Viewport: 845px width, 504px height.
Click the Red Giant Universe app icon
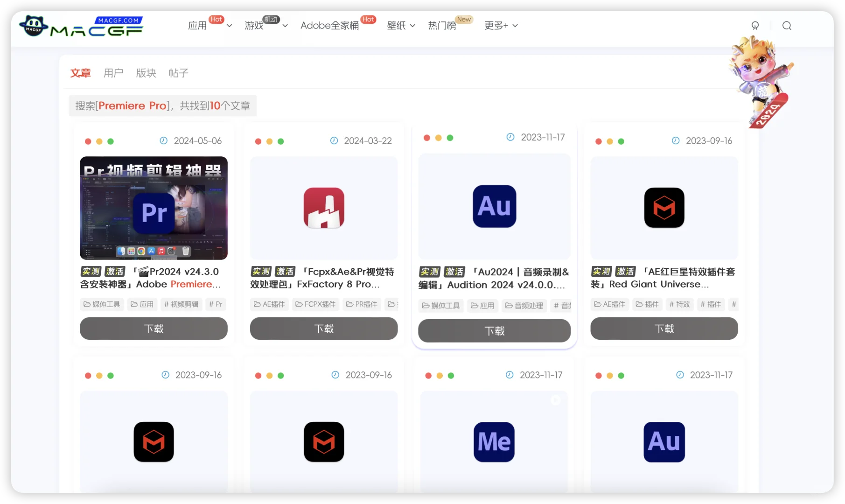coord(664,208)
